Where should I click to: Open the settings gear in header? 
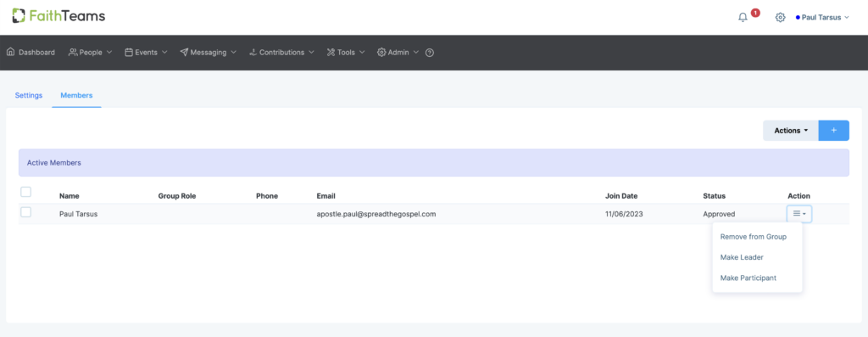point(780,17)
